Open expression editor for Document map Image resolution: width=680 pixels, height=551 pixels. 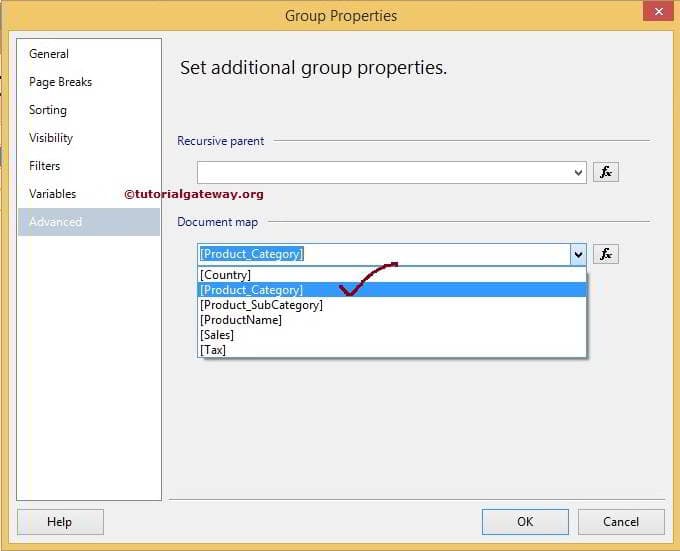pos(605,254)
